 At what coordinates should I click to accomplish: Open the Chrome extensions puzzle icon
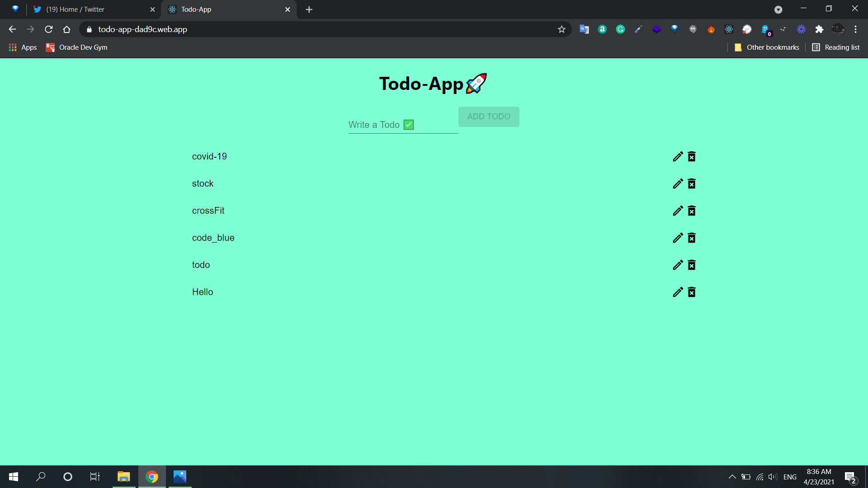(819, 29)
